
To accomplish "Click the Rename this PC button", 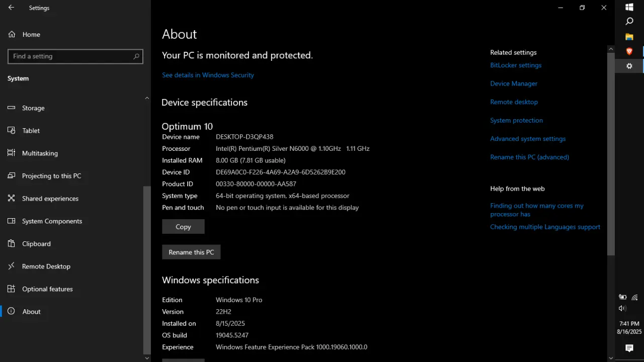I will [x=191, y=252].
